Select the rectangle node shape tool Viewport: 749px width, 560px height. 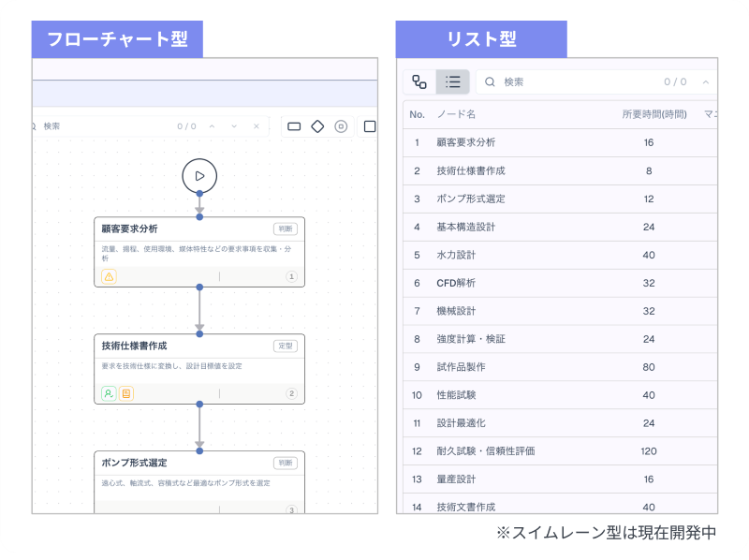click(x=294, y=126)
